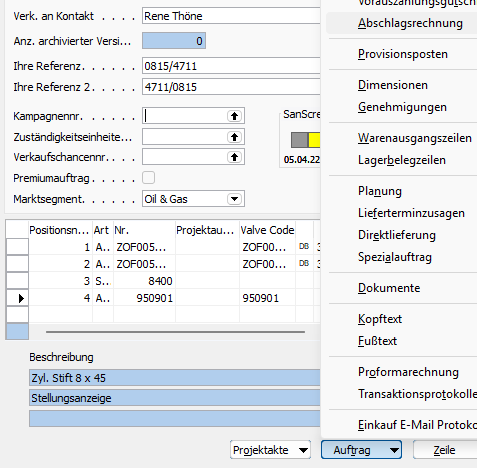Click empty third description field
This screenshot has width=477, height=468.
(x=175, y=419)
